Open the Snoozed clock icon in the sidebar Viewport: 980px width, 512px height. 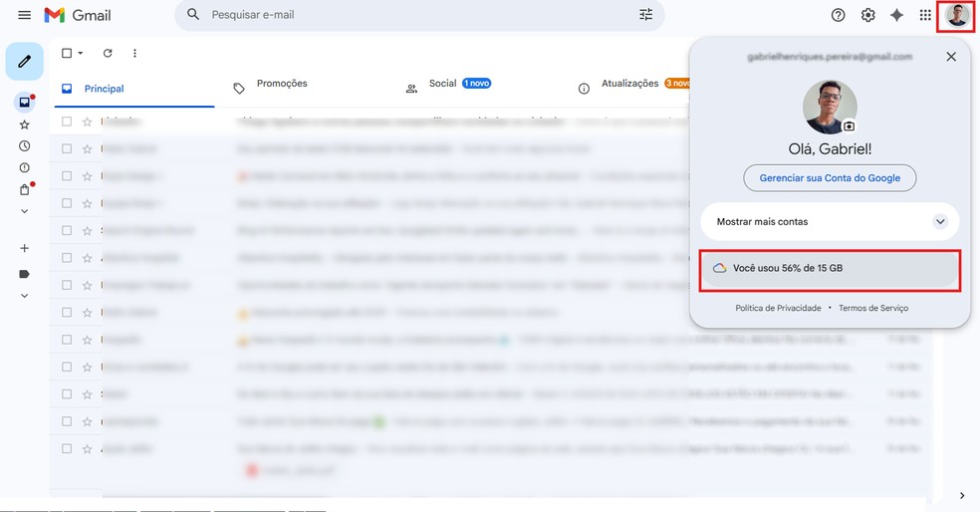point(24,145)
